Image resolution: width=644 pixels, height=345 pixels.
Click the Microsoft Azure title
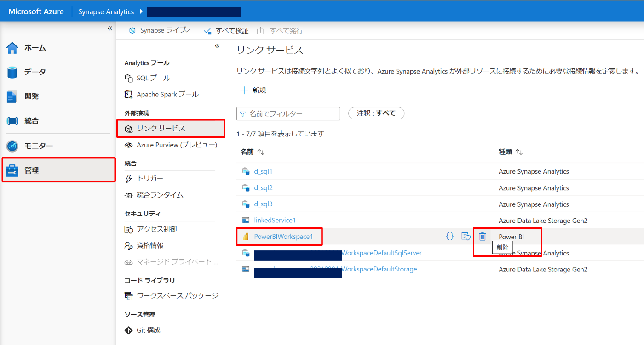pyautogui.click(x=36, y=11)
